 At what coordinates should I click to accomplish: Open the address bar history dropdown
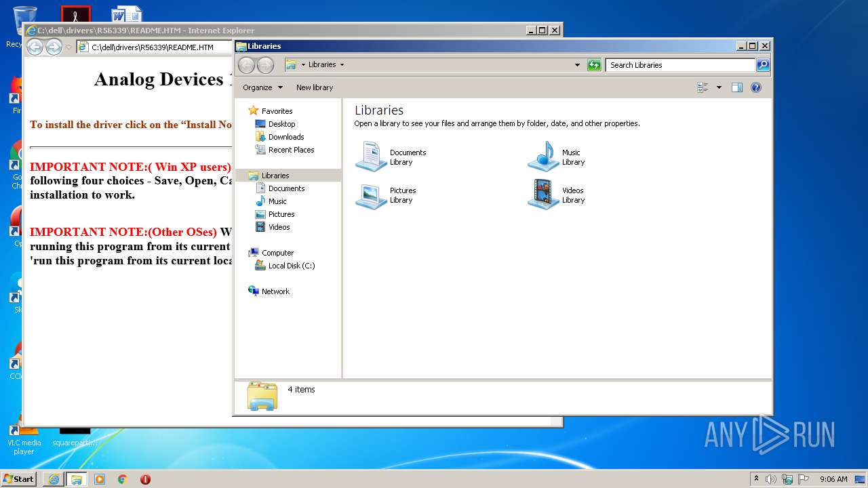click(x=577, y=65)
